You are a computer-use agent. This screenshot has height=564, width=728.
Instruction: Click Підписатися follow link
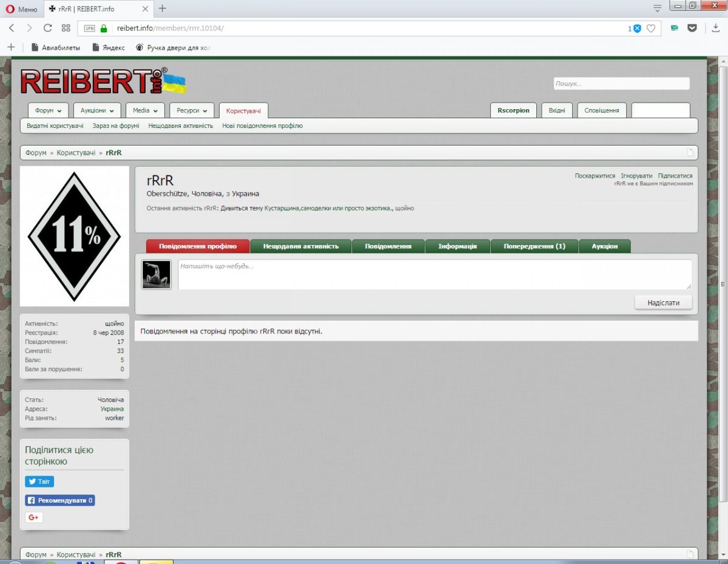(675, 176)
